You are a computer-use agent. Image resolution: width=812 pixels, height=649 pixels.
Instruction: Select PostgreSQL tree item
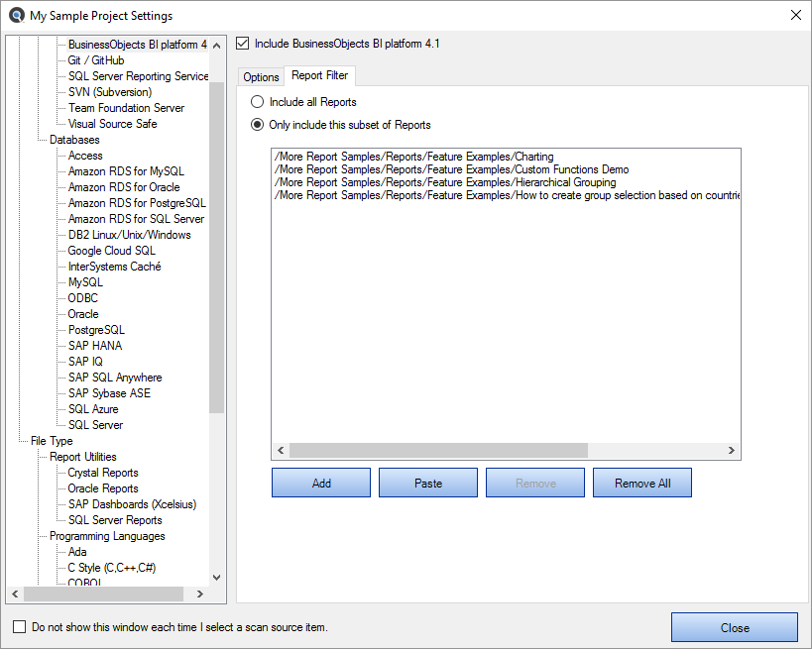click(96, 330)
